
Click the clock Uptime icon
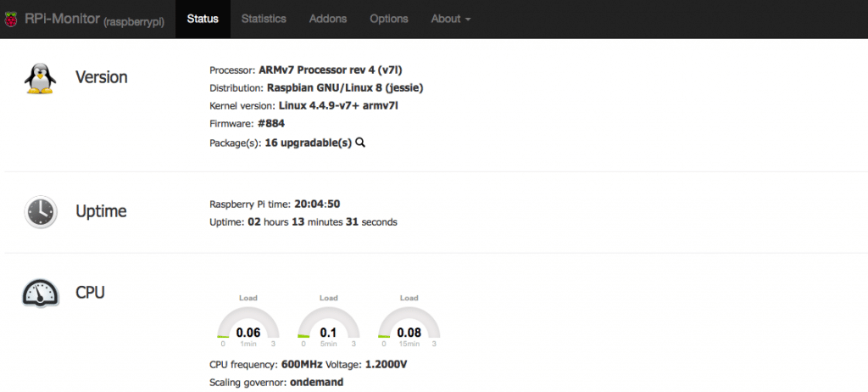pyautogui.click(x=41, y=212)
